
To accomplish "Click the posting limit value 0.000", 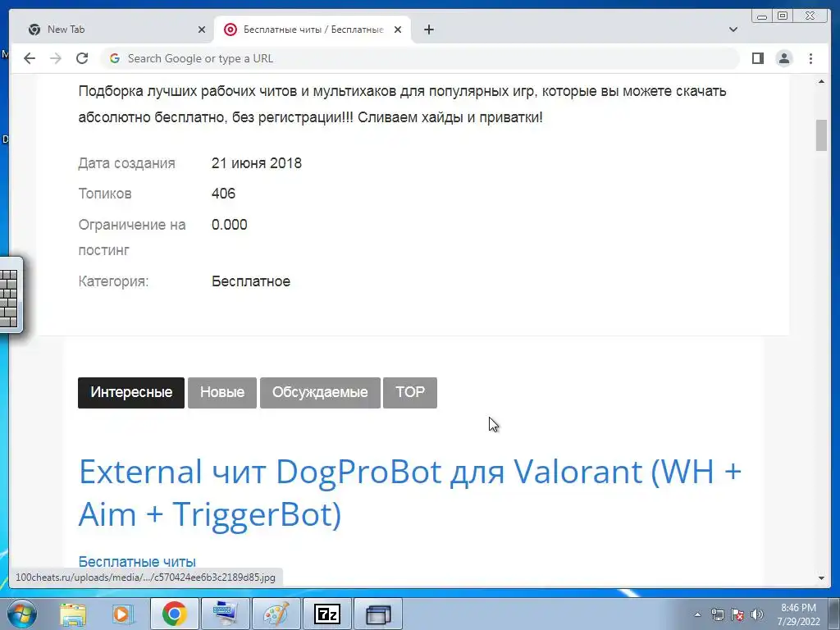I will pyautogui.click(x=230, y=225).
